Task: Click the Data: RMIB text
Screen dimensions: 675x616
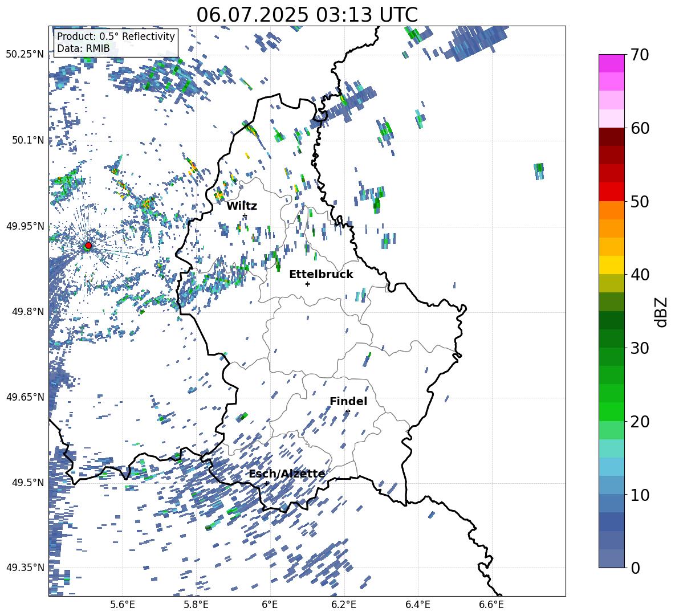Action: 83,48
